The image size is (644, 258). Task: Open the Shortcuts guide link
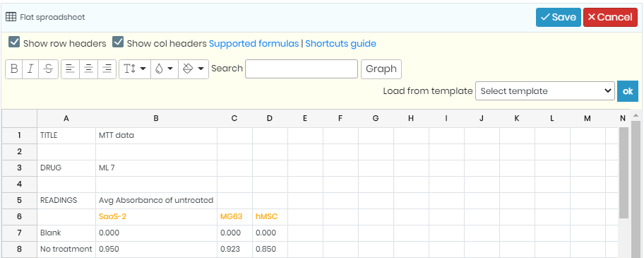340,44
